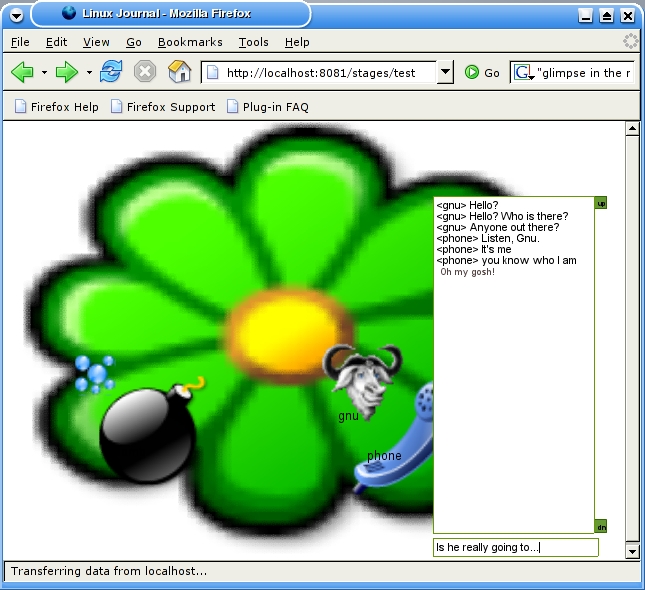Click the green Back arrow button

tap(22, 72)
